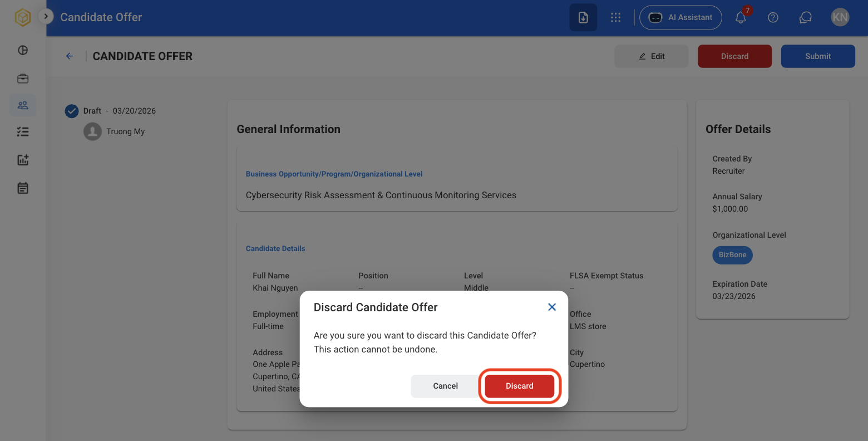Viewport: 868px width, 441px height.
Task: Click the Draft status checkmark circle
Action: 72,111
